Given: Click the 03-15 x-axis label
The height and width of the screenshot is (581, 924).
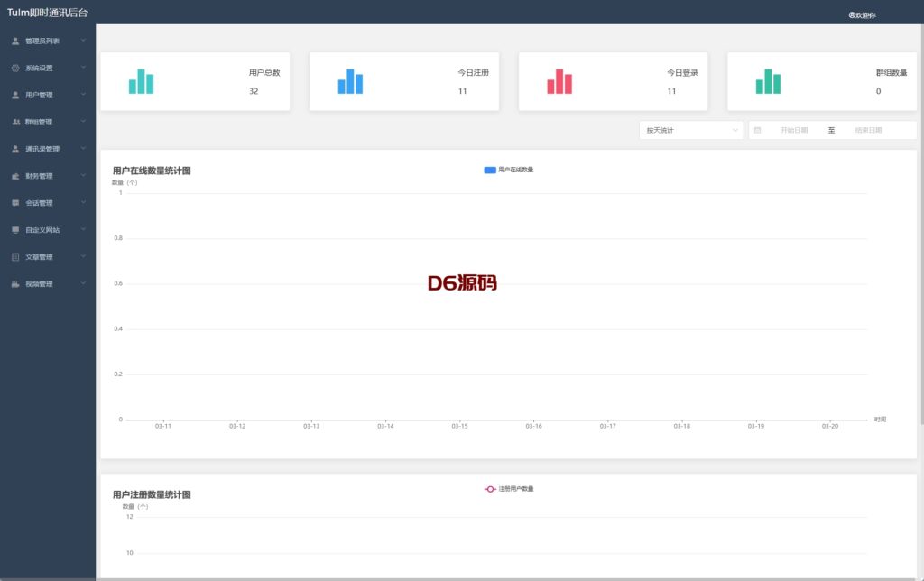Looking at the screenshot, I should pyautogui.click(x=459, y=426).
